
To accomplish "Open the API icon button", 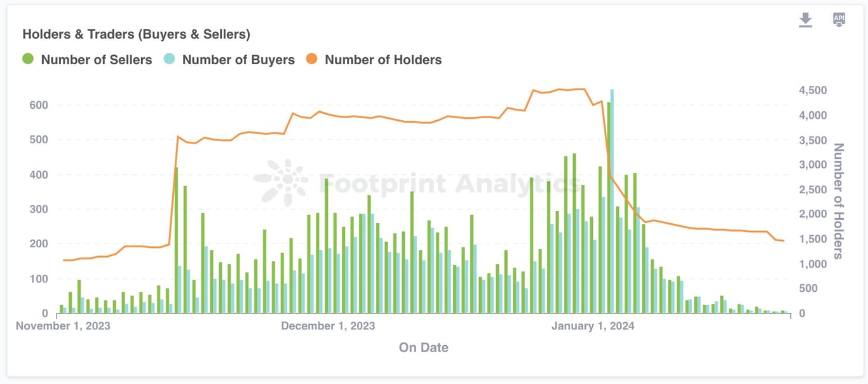I will [839, 19].
